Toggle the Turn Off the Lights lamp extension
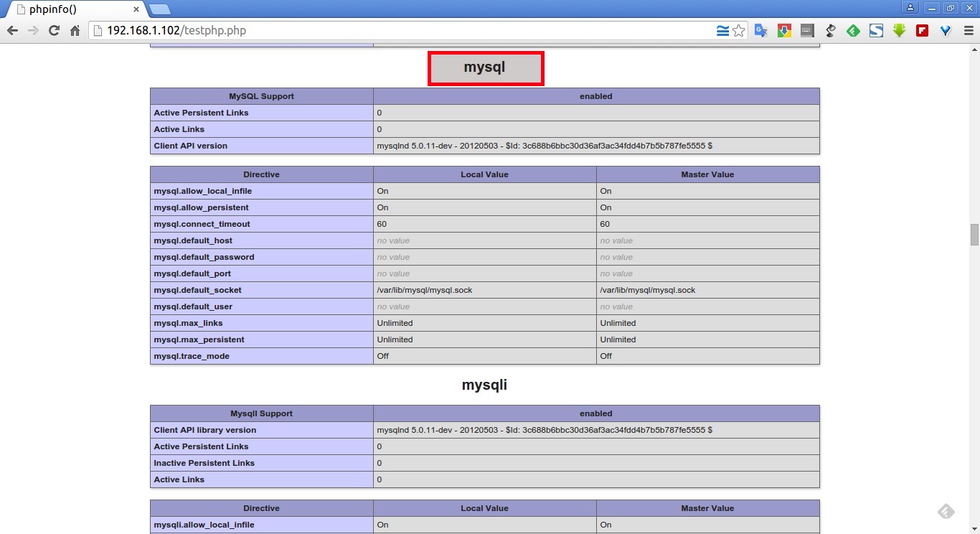Viewport: 980px width, 534px height. pyautogui.click(x=830, y=30)
